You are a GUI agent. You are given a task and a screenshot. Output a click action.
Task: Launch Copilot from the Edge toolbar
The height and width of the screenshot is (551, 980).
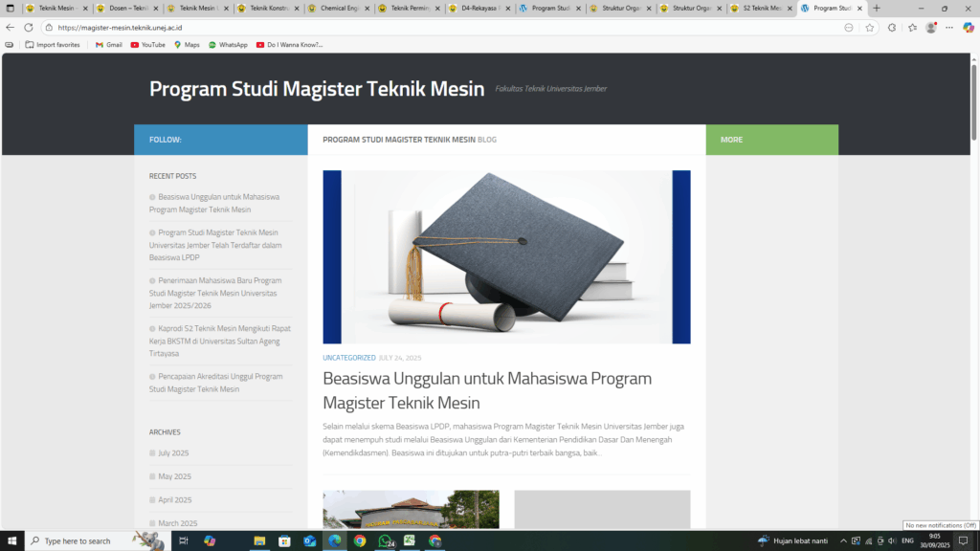[x=969, y=28]
